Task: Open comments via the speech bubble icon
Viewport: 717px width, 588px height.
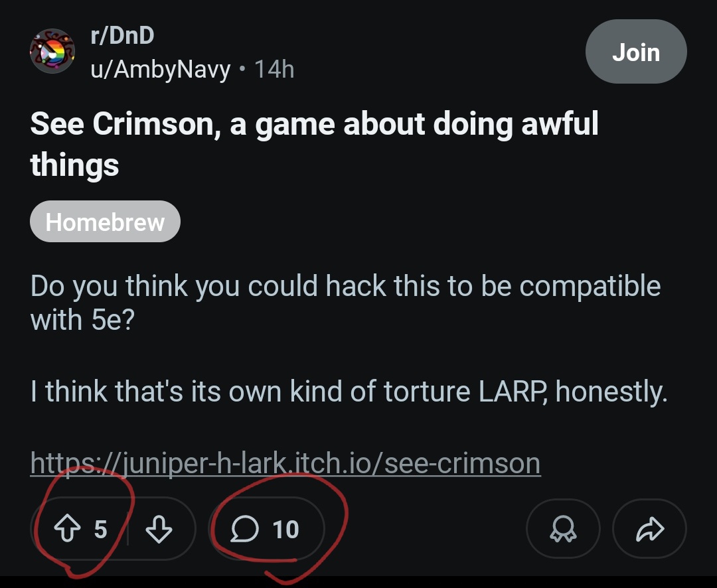Action: click(245, 529)
